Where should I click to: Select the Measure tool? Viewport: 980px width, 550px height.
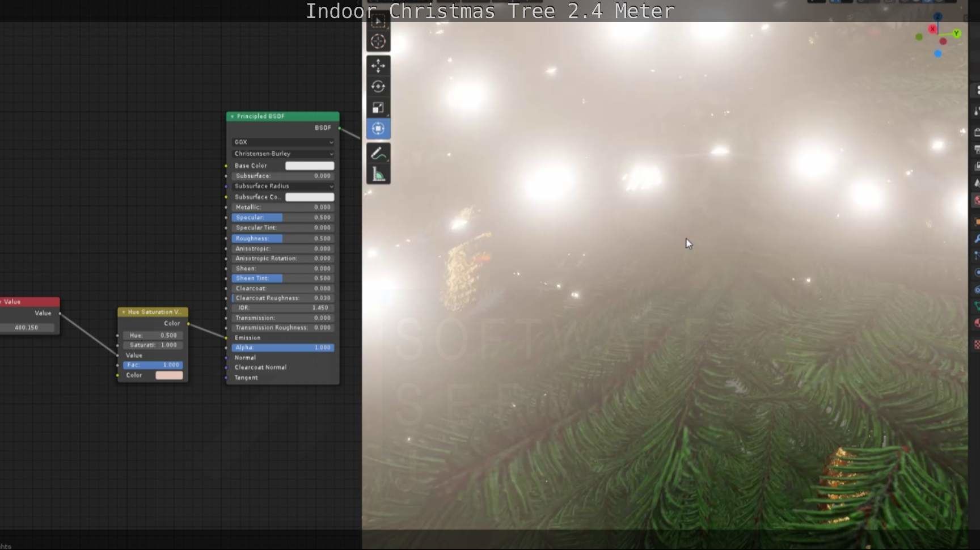378,174
